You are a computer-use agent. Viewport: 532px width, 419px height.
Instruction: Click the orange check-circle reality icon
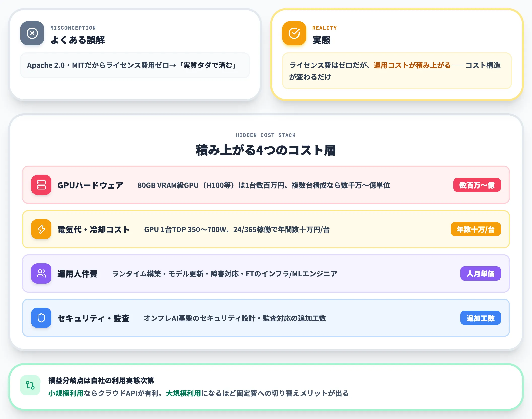pyautogui.click(x=294, y=33)
